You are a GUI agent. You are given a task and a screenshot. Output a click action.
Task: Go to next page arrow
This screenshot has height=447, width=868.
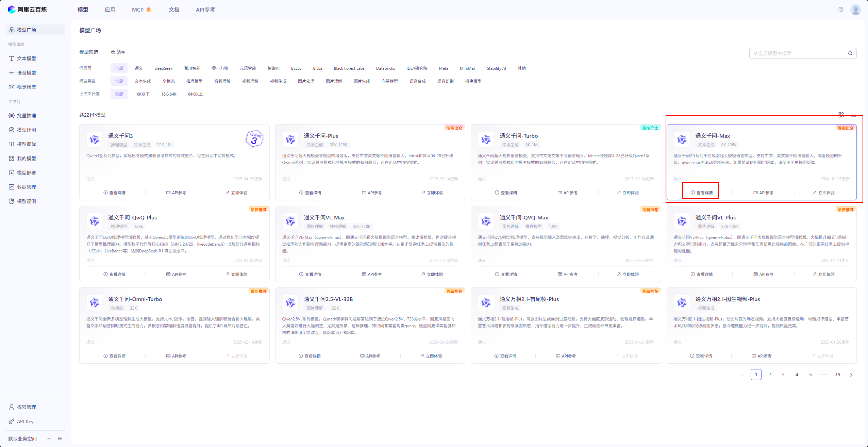pos(851,375)
